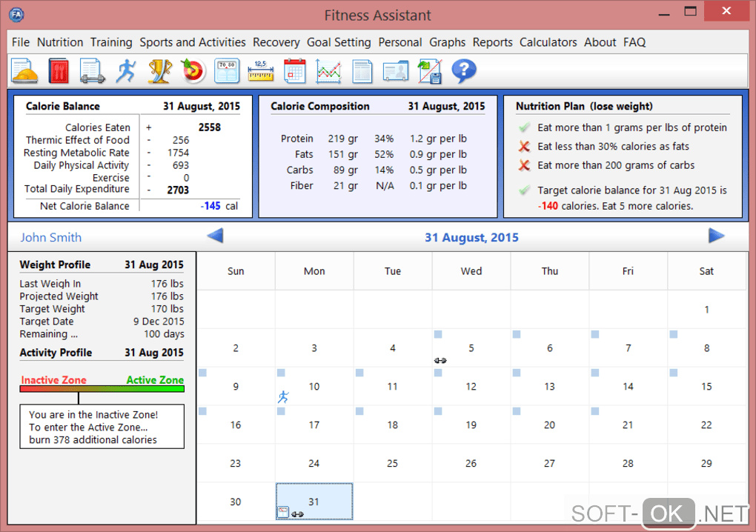This screenshot has height=532, width=756.
Task: Click blue marker on day 5
Action: [x=438, y=334]
